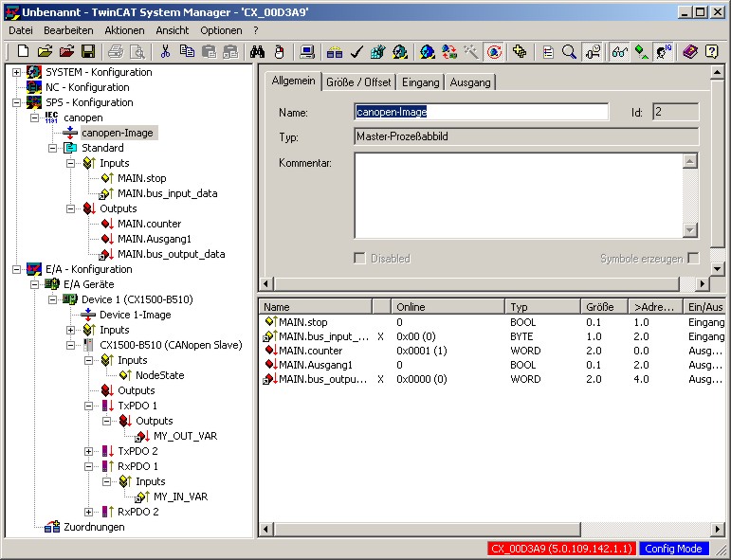Click the SYSTEM - Konfiguration tree icon
This screenshot has width=731, height=560.
34,72
